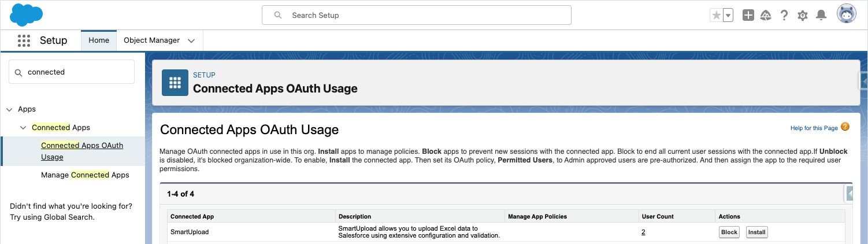Click the Setup grid icon in page header
Screen dimensions: 868x244
point(175,83)
